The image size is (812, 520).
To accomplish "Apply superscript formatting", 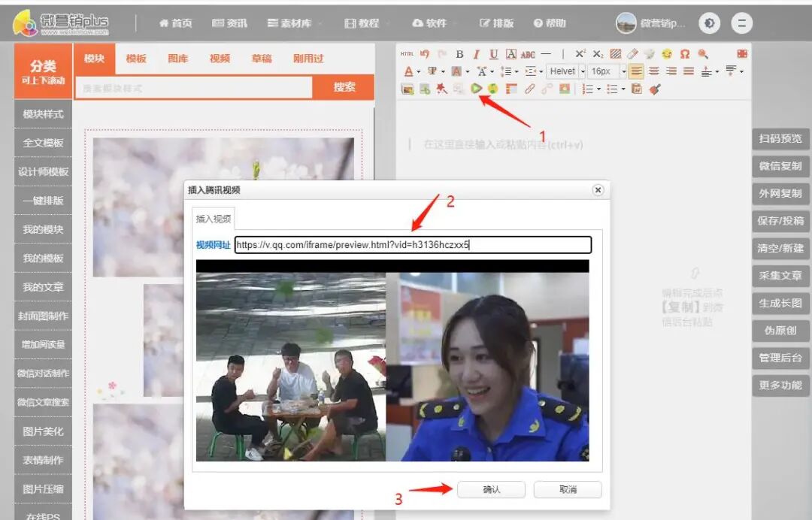I will coord(580,54).
